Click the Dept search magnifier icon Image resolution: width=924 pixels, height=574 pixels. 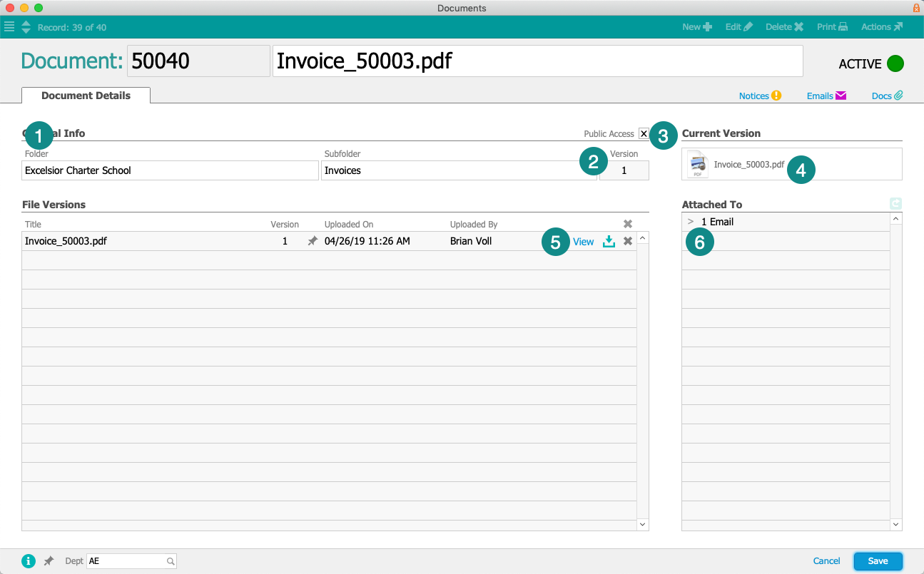point(171,561)
